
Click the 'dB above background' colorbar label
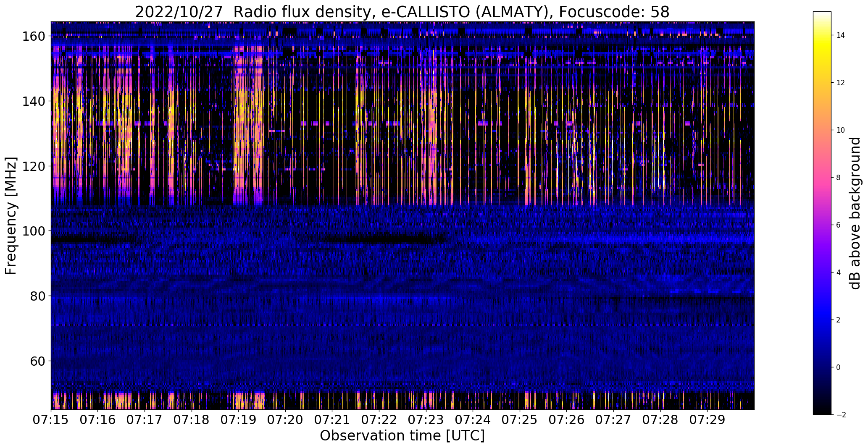(x=855, y=213)
